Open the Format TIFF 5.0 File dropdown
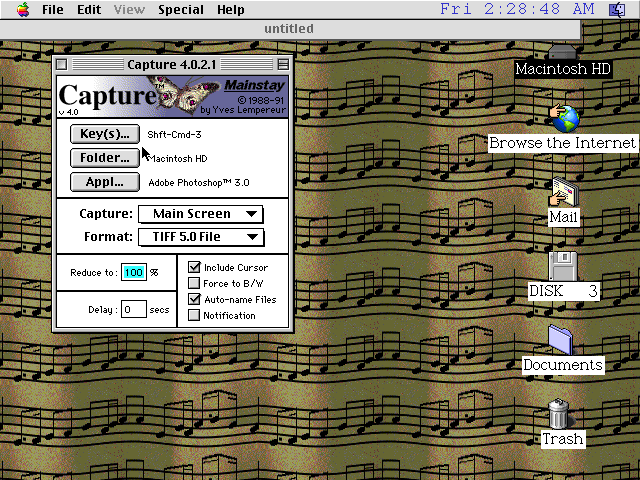Screen dimensions: 640x480 tap(201, 237)
